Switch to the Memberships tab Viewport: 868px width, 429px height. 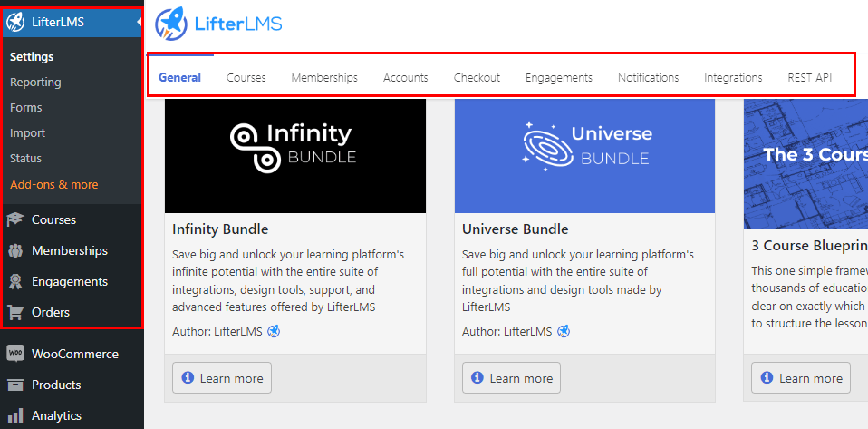tap(324, 78)
